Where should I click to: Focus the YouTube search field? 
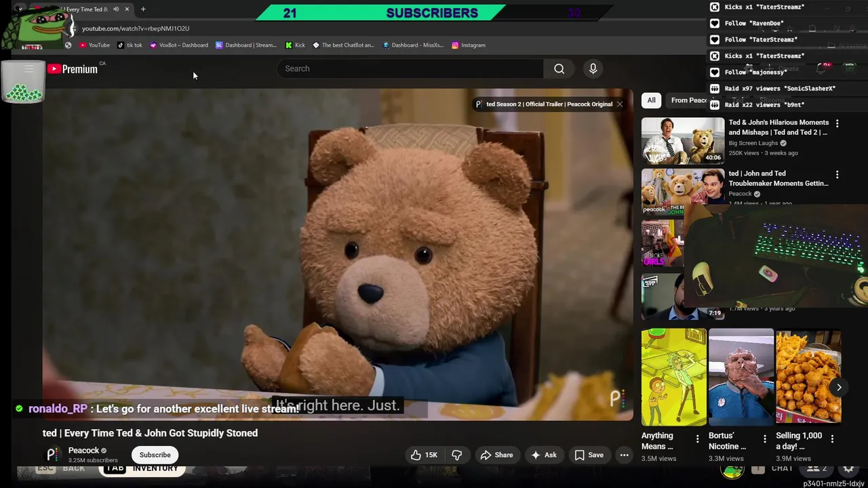click(x=410, y=68)
